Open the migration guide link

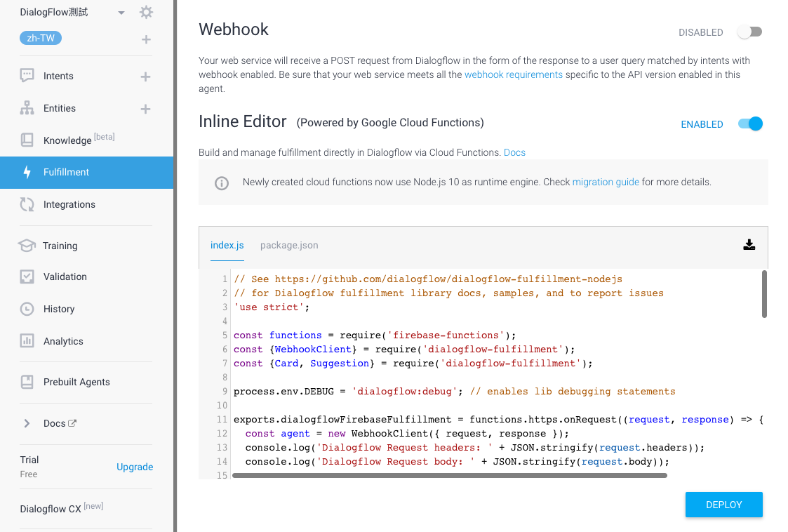606,182
